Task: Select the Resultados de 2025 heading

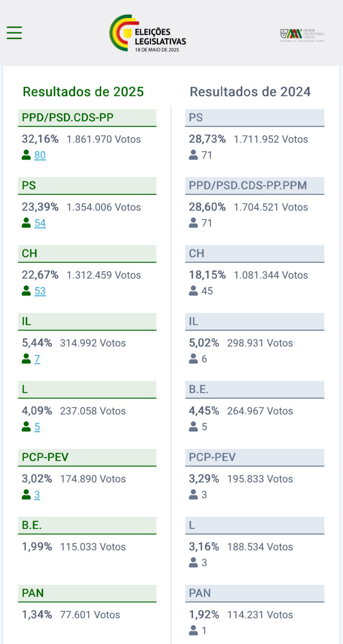Action: [83, 92]
